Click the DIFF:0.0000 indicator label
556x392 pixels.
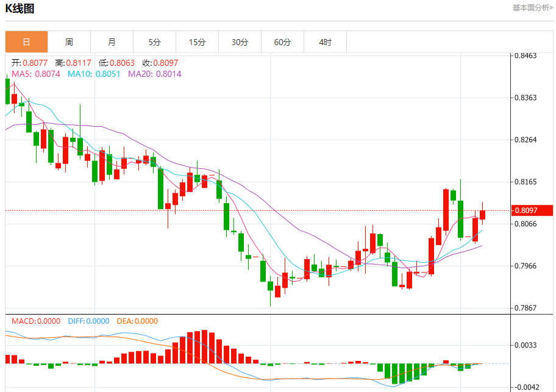[x=88, y=321]
